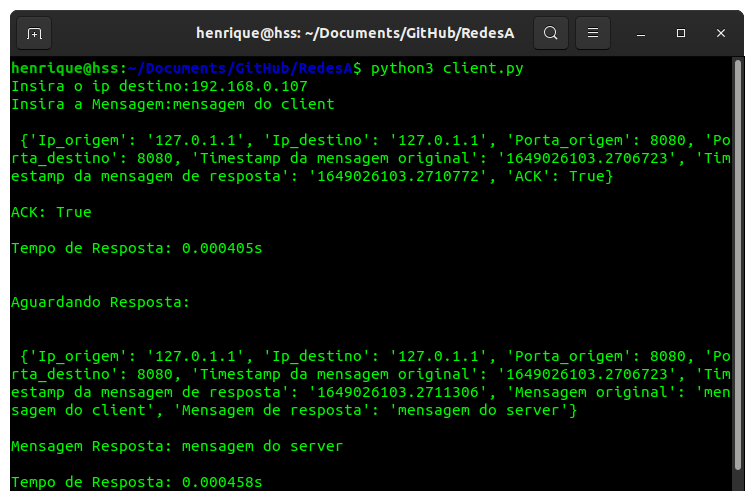The image size is (754, 501).
Task: Open the terminal hamburger menu
Action: pos(593,33)
